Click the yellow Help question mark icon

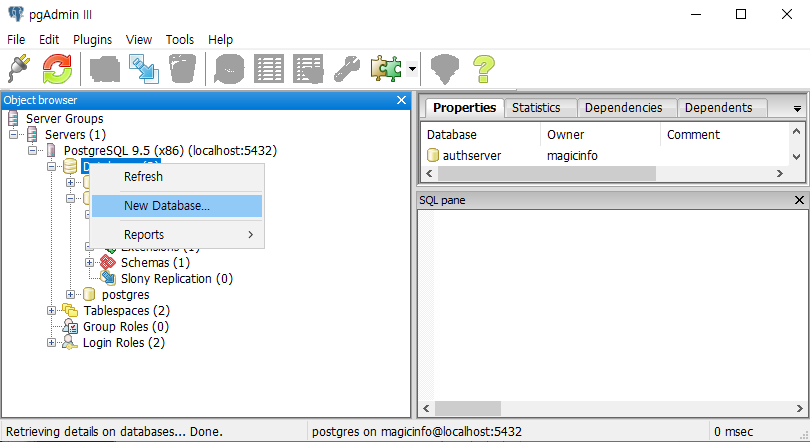(484, 69)
